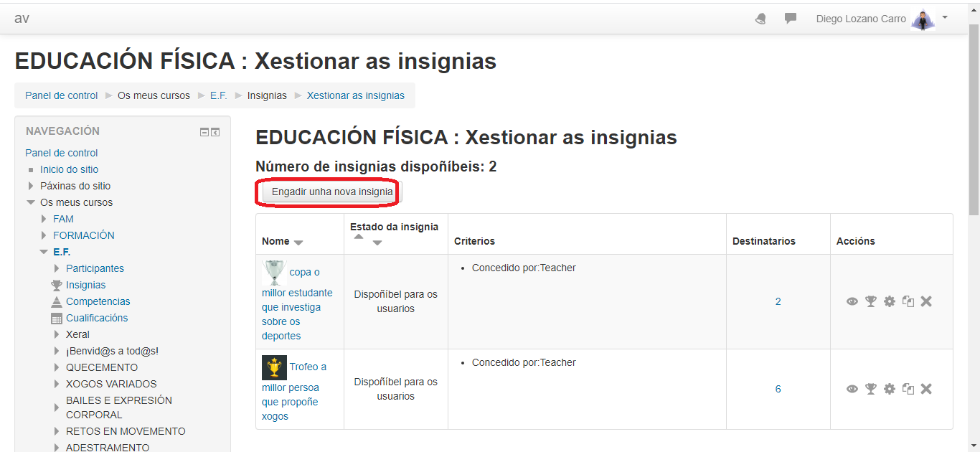Duplicate the 'Trofeo' badge with copy icon
This screenshot has width=980, height=452.
click(908, 389)
